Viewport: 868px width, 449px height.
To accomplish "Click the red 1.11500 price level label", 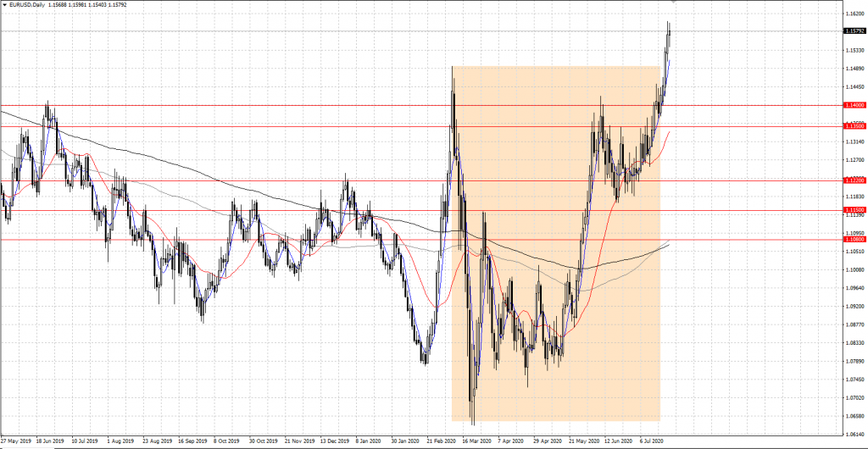I will click(x=854, y=209).
